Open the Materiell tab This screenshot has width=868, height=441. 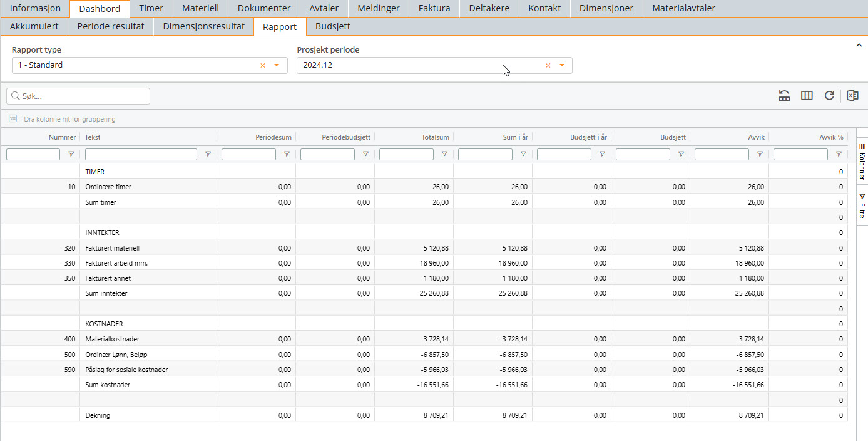[200, 8]
